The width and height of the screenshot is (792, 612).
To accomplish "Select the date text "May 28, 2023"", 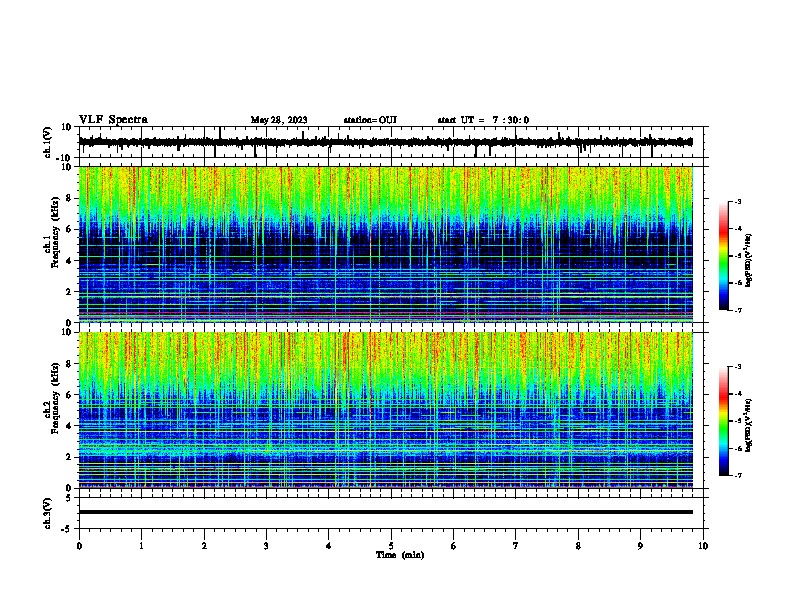I will [x=279, y=120].
